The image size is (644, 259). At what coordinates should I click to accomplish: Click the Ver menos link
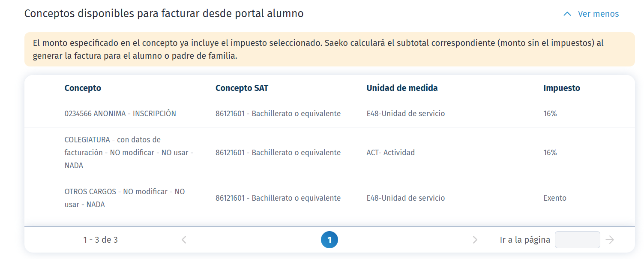(x=598, y=14)
